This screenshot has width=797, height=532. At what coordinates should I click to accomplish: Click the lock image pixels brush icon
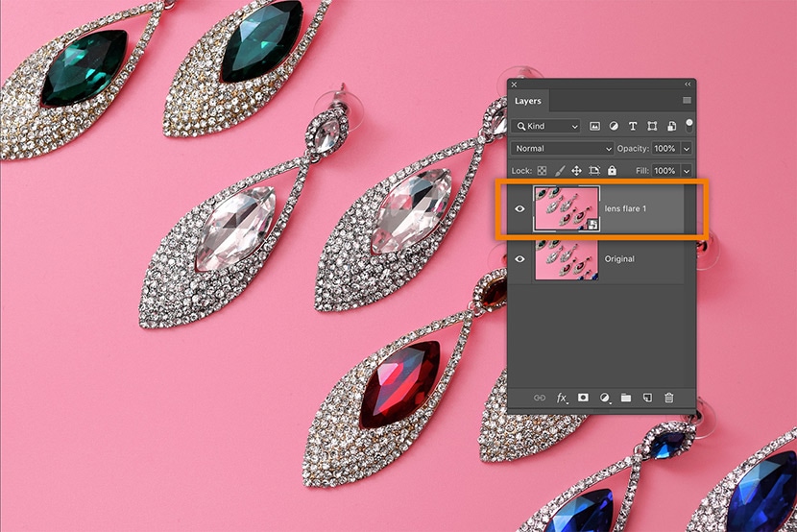[x=559, y=171]
